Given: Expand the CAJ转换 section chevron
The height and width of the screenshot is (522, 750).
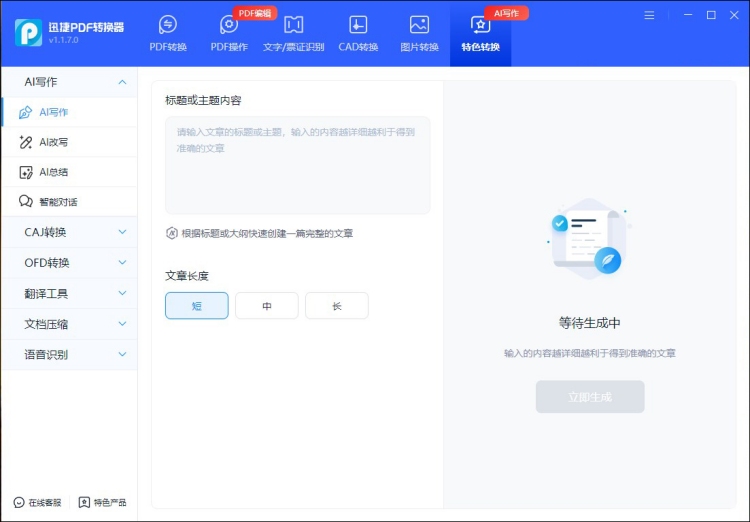Looking at the screenshot, I should pos(122,232).
